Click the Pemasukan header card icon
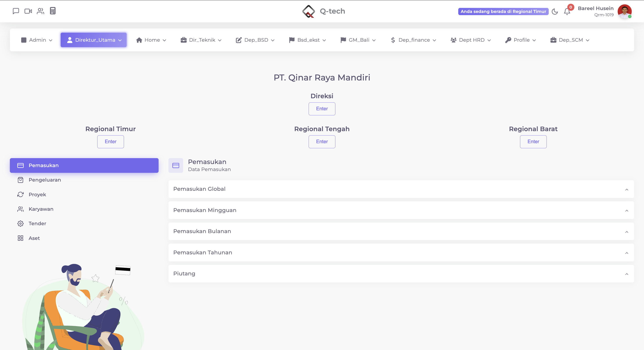This screenshot has width=644, height=350. [x=176, y=166]
